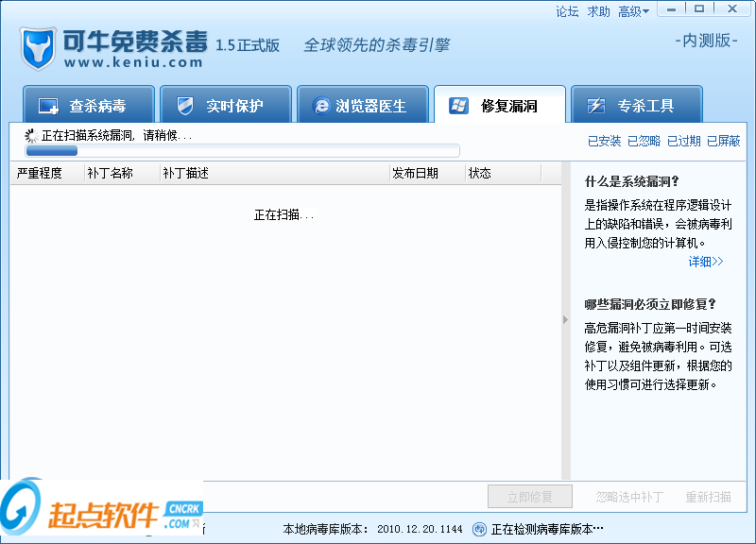Click the Keniu bull shield logo
Image resolution: width=756 pixels, height=544 pixels.
38,49
